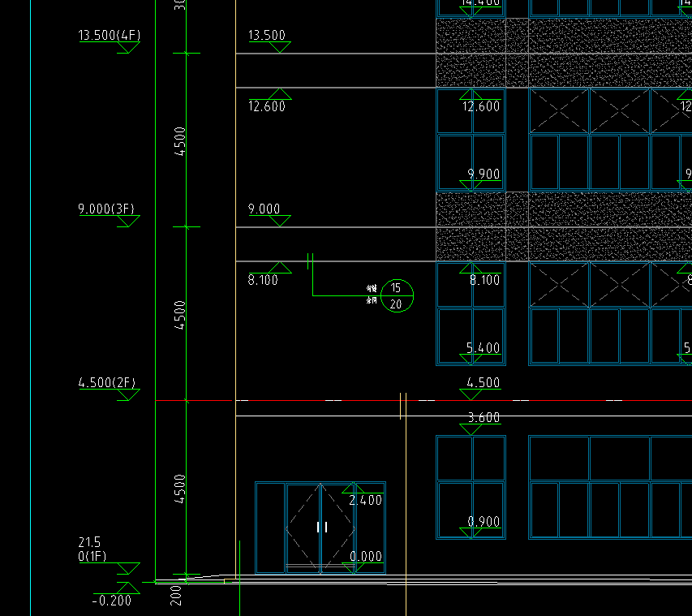Select the 9.900 window sill elevation mark

(484, 174)
